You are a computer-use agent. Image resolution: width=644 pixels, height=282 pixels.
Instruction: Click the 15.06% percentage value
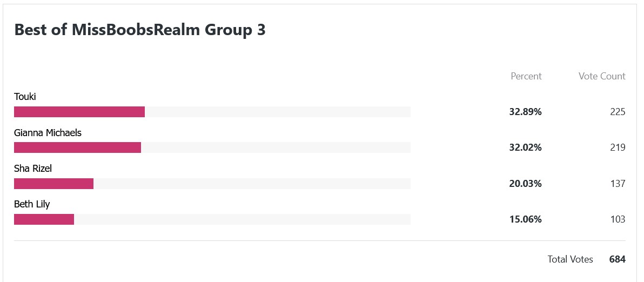click(x=525, y=219)
